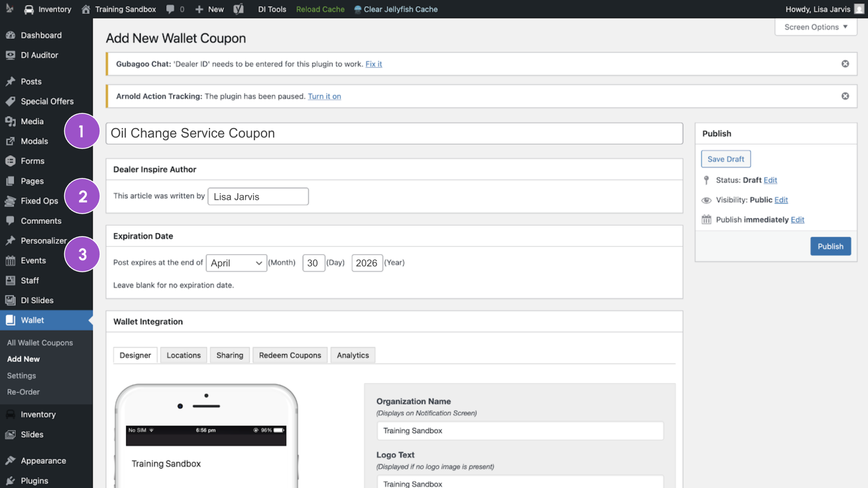This screenshot has width=868, height=488.
Task: Edit the Visibility: Public setting
Action: 781,200
